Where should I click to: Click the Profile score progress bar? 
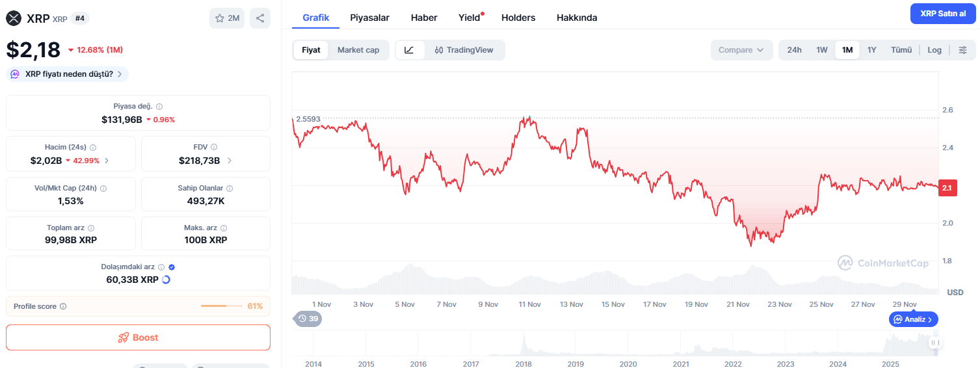tap(222, 306)
